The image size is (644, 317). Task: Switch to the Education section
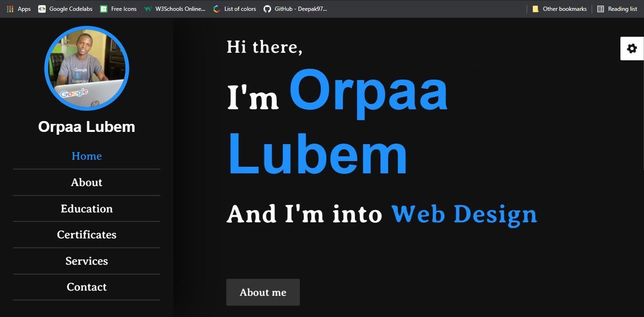[87, 209]
